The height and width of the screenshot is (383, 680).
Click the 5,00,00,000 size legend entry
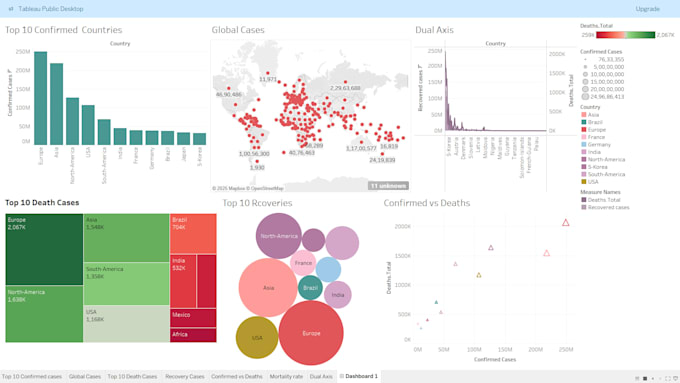604,67
